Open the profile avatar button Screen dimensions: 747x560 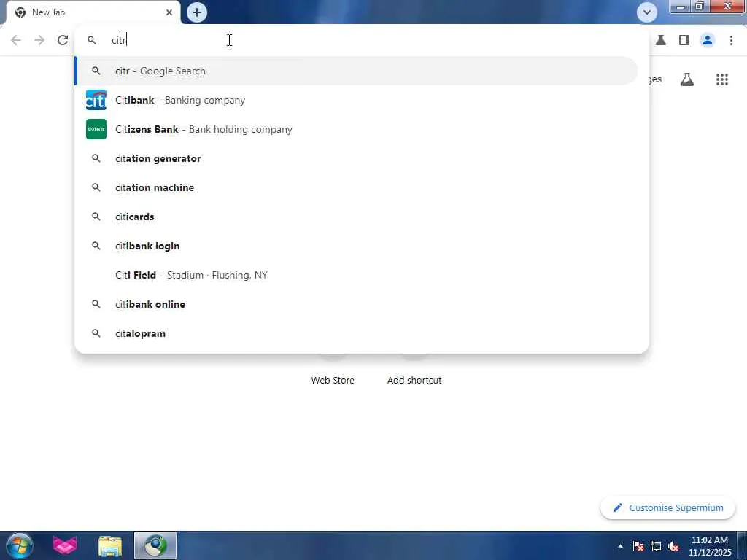[708, 41]
